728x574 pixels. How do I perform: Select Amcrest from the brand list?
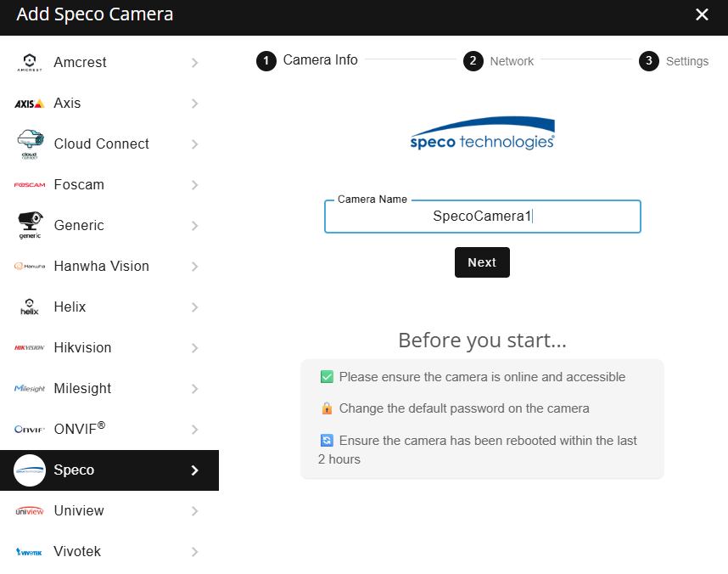(x=109, y=62)
